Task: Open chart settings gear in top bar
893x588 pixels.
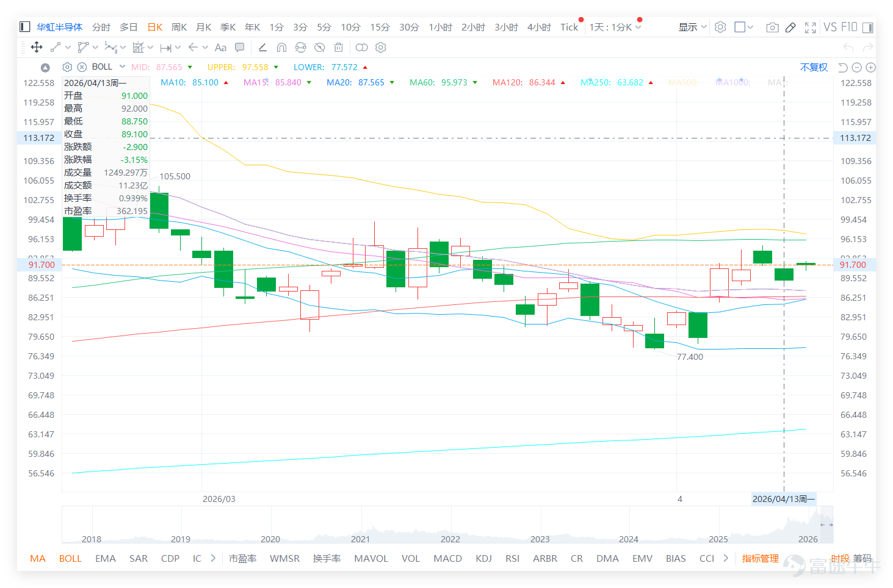Action: tap(720, 27)
